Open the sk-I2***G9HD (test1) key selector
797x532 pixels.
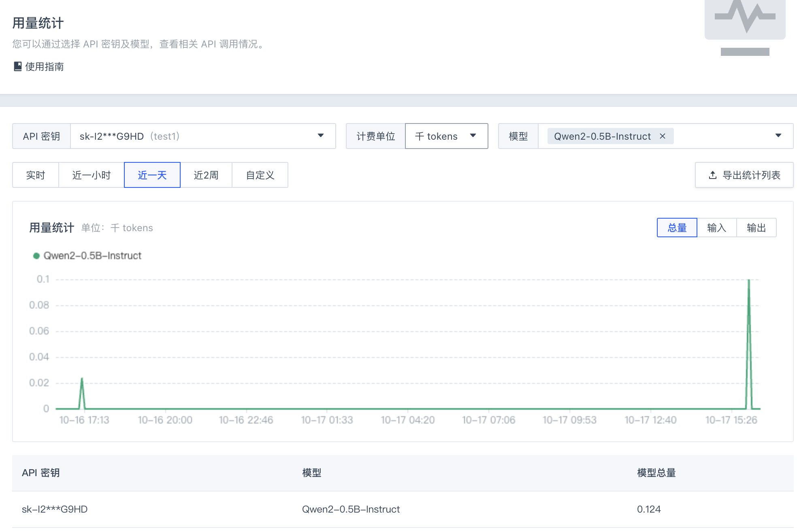(x=203, y=136)
